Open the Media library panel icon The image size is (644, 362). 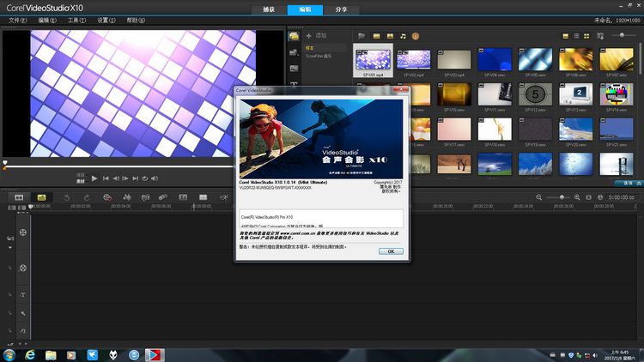coord(294,37)
